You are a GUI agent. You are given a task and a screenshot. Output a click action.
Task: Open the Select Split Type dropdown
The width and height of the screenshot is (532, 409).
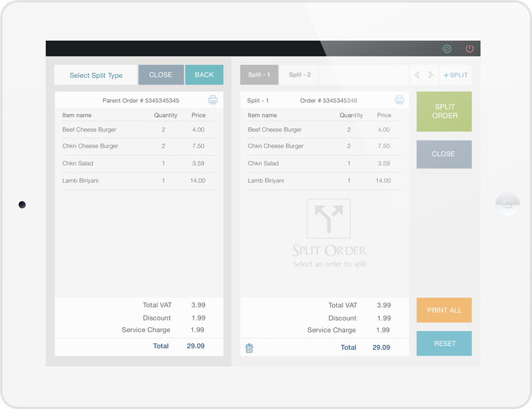(96, 75)
